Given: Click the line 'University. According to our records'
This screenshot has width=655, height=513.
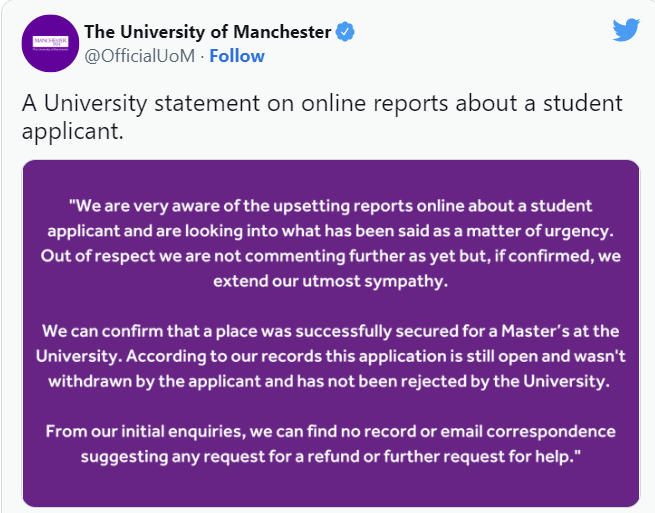Looking at the screenshot, I should click(330, 356).
